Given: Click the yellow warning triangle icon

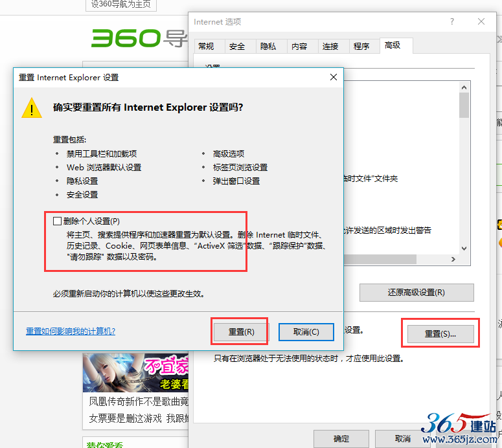Looking at the screenshot, I should tap(32, 108).
